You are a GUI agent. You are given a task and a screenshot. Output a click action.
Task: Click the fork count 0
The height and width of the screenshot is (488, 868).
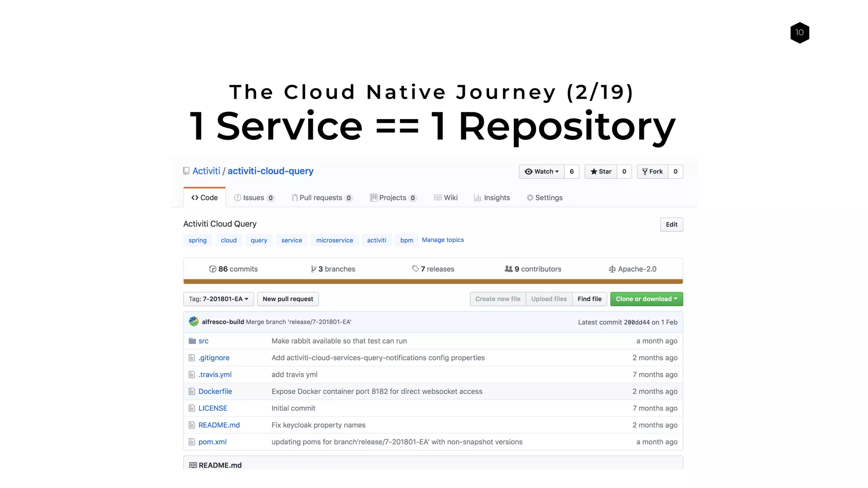click(x=676, y=172)
